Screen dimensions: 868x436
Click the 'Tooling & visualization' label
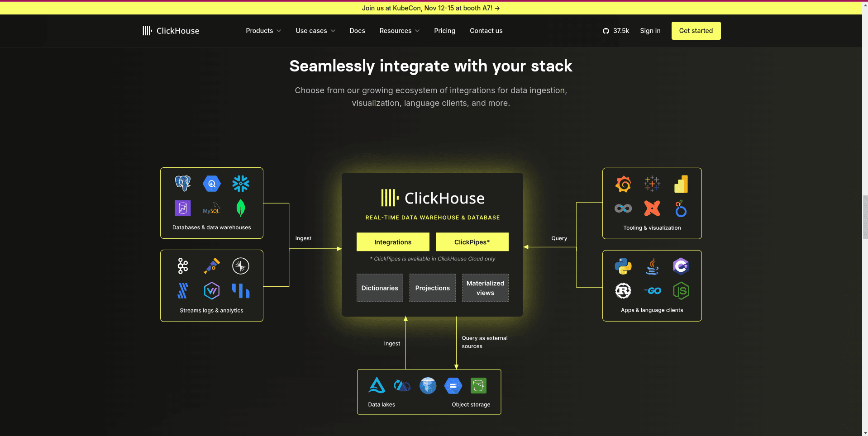(x=652, y=228)
